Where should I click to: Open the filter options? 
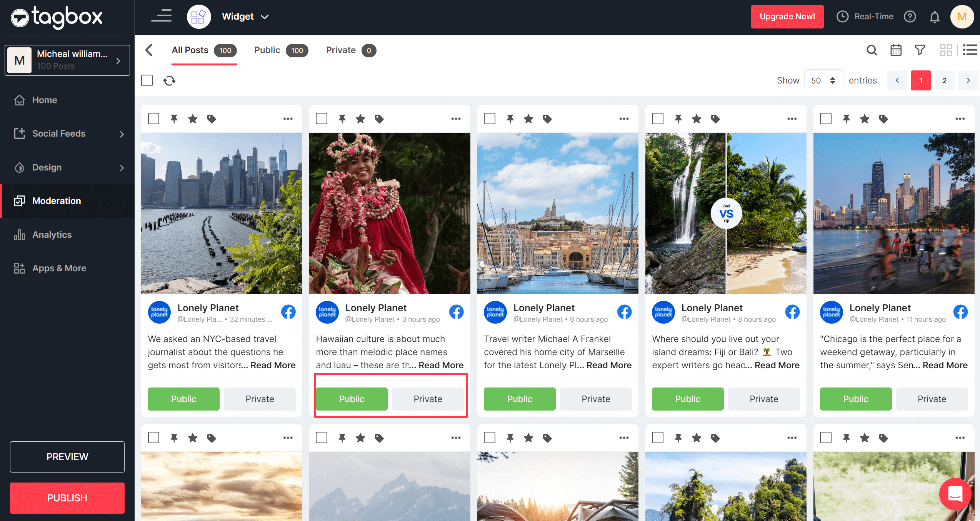click(920, 50)
